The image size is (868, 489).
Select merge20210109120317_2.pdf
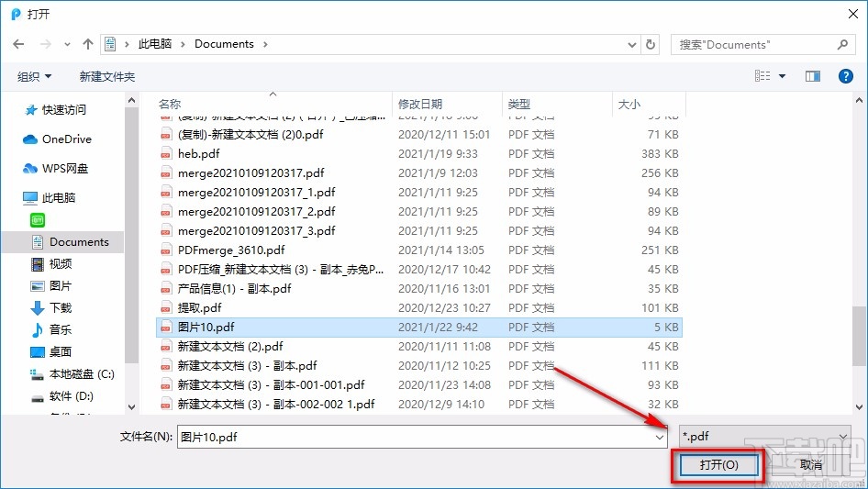tap(419, 212)
